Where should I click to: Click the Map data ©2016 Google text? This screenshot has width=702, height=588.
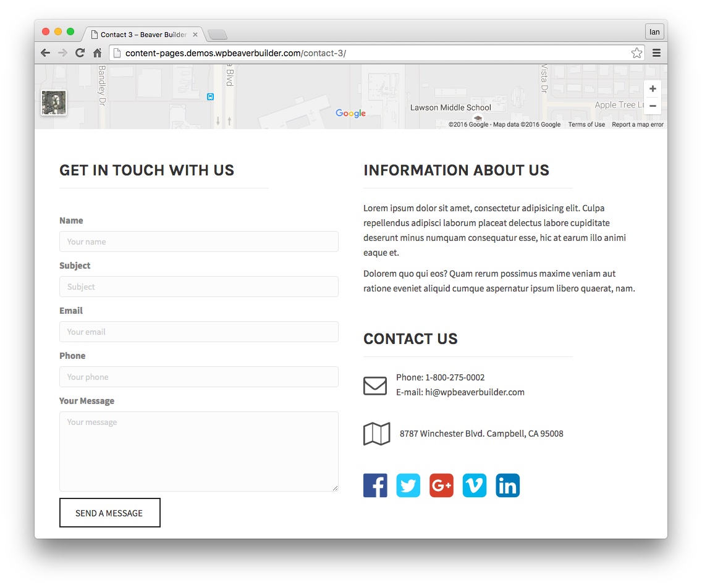point(526,124)
